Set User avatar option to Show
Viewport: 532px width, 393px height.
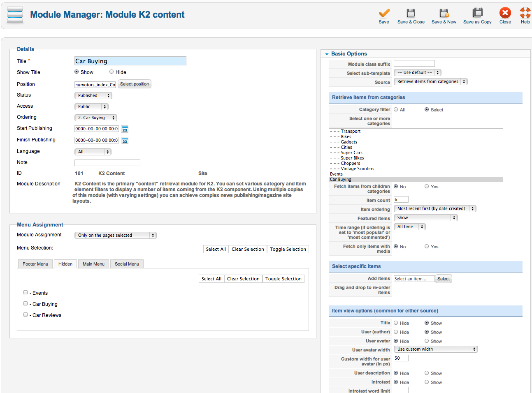coord(427,341)
